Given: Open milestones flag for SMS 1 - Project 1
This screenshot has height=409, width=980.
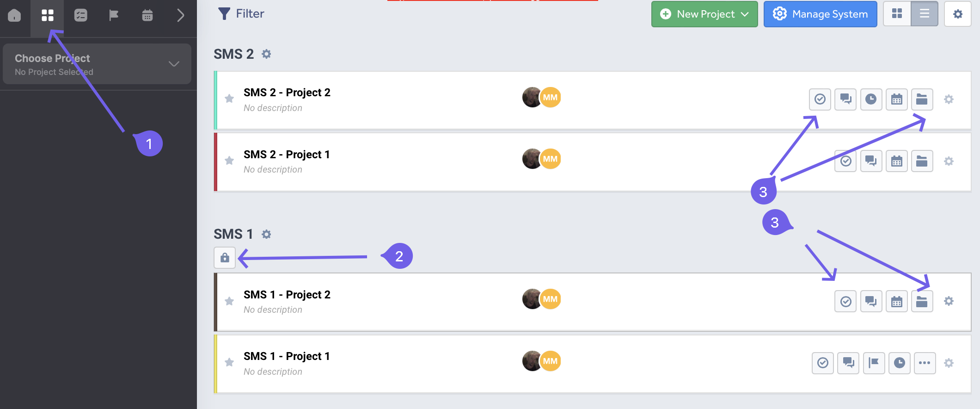Looking at the screenshot, I should [x=874, y=363].
